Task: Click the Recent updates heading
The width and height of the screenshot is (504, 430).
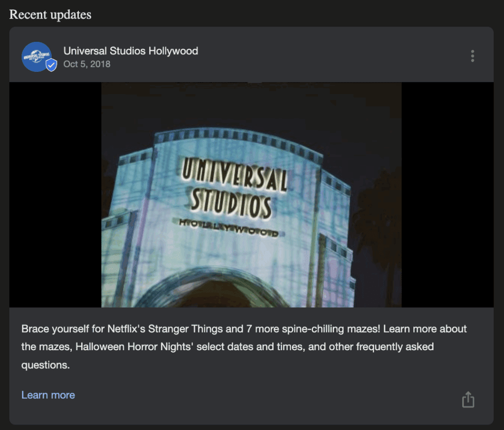Action: click(50, 14)
